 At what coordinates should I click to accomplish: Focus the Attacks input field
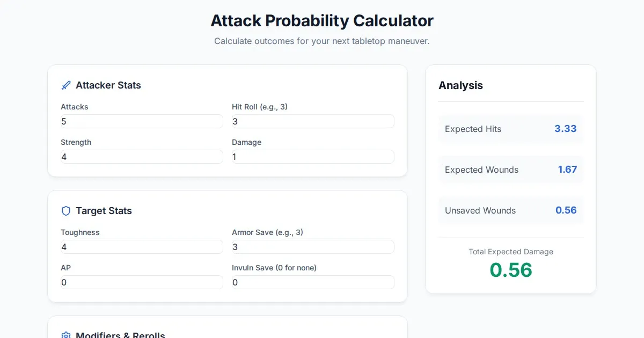(x=142, y=121)
